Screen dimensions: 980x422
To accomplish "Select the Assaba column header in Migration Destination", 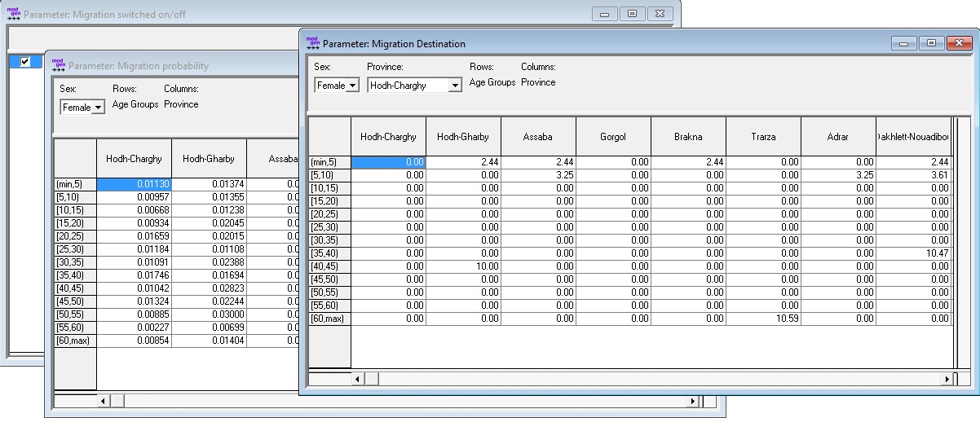I will (538, 137).
